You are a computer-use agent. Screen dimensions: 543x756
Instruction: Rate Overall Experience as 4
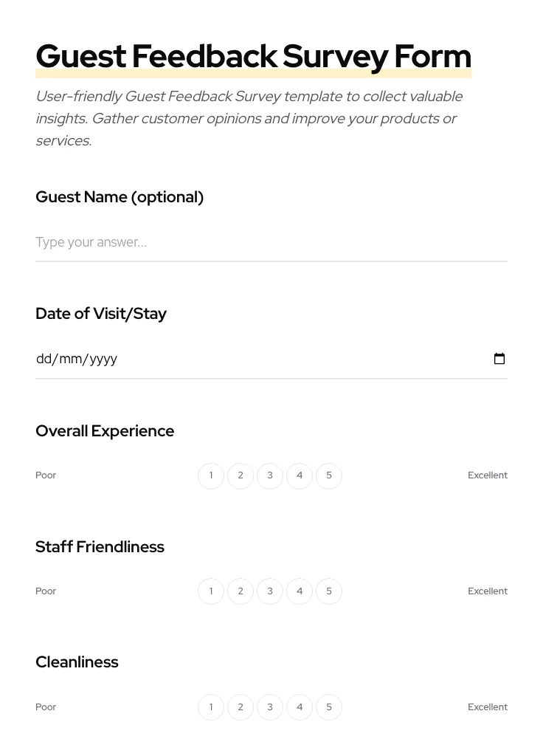coord(300,475)
